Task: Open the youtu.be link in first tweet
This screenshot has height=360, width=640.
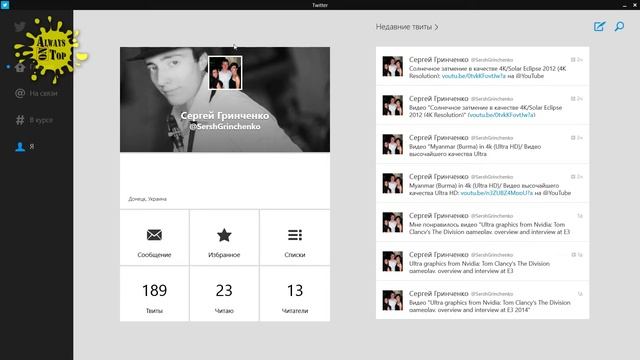Action: [x=473, y=76]
